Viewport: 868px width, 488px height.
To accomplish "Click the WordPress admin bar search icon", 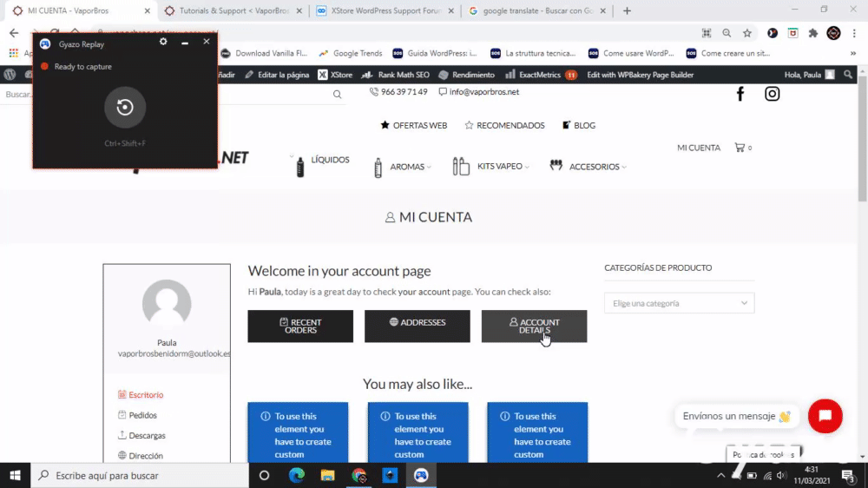I will (x=848, y=74).
